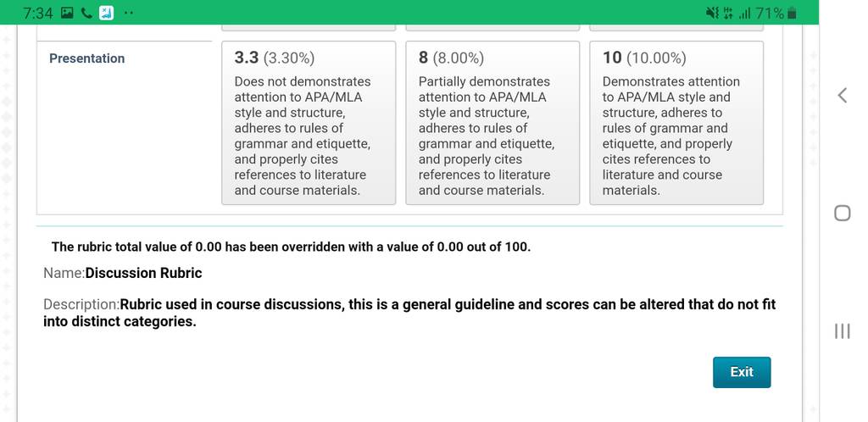
Task: Tap the blue app notification icon
Action: click(106, 13)
